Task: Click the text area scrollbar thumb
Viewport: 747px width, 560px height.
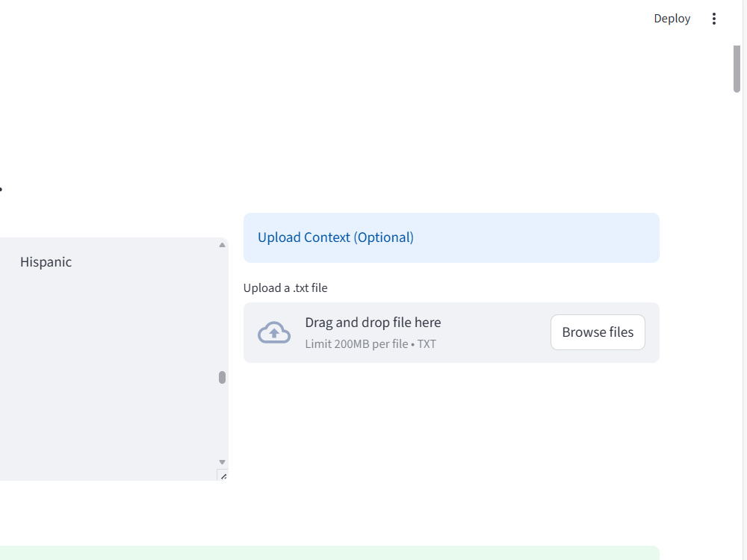Action: 222,378
